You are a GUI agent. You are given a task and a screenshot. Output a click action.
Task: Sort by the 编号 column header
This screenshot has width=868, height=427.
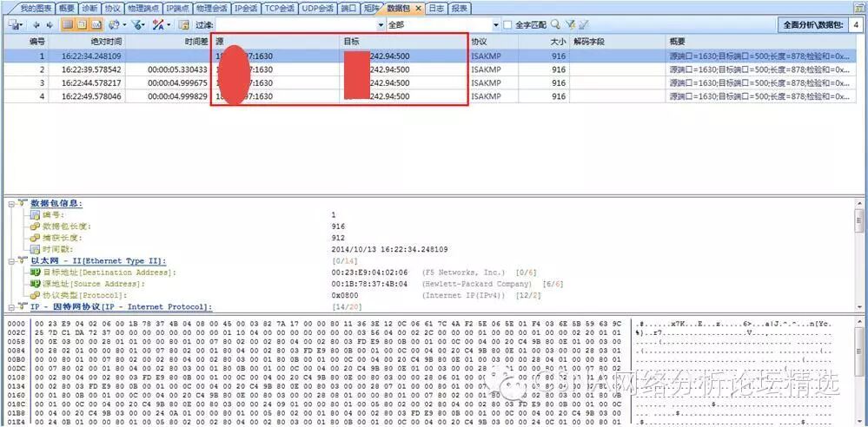click(x=26, y=42)
